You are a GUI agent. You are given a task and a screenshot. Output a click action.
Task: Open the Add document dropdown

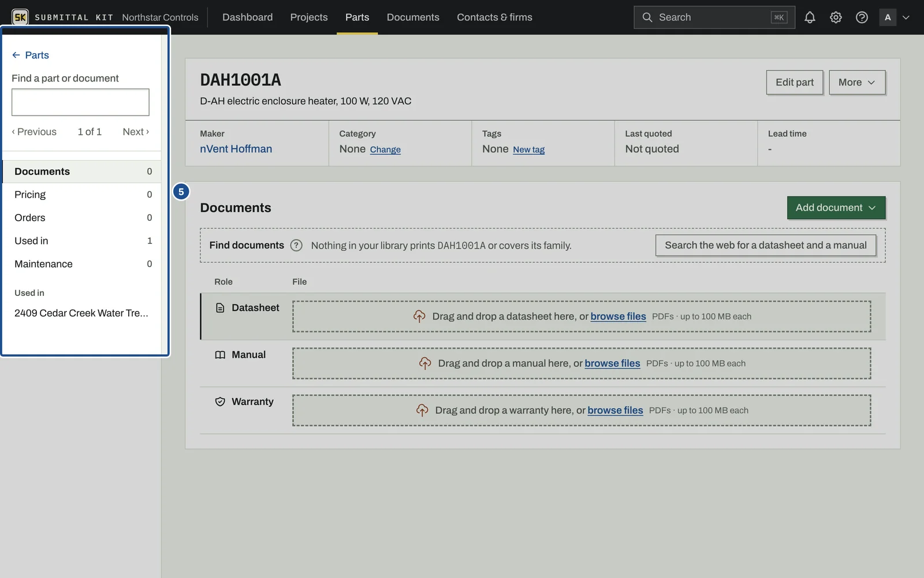tap(836, 208)
